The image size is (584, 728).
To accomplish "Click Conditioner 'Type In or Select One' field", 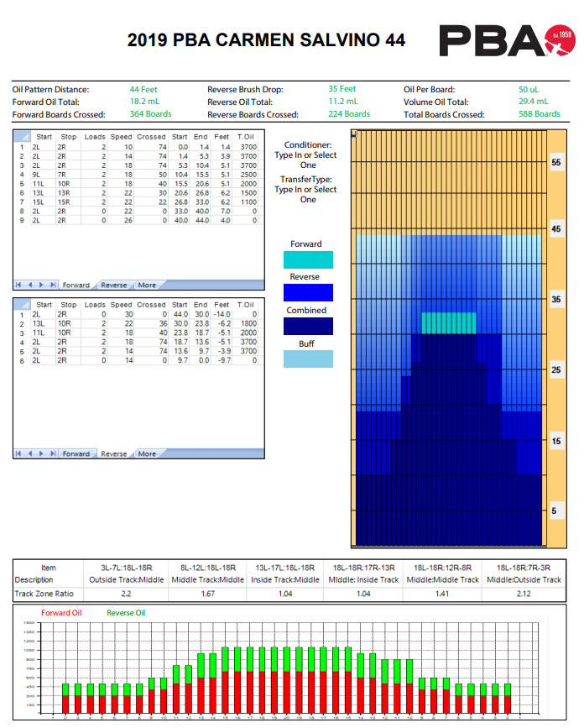I will point(305,160).
